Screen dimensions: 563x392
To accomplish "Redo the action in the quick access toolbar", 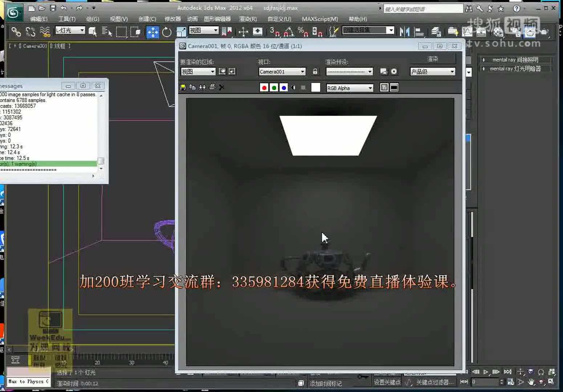I will 79,8.
